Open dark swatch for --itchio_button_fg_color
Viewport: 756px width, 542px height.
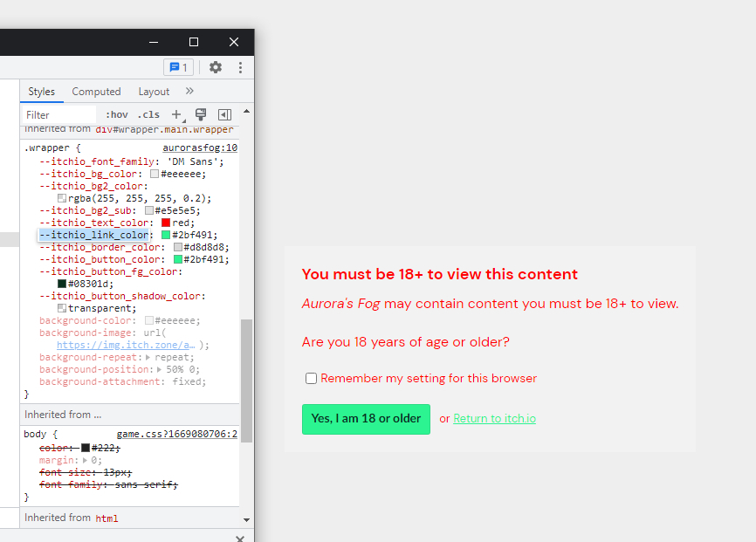62,284
